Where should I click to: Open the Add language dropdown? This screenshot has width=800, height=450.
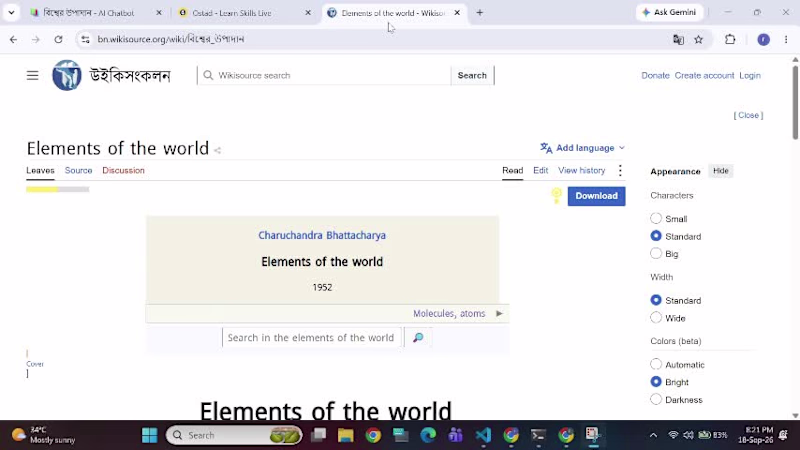(x=583, y=148)
